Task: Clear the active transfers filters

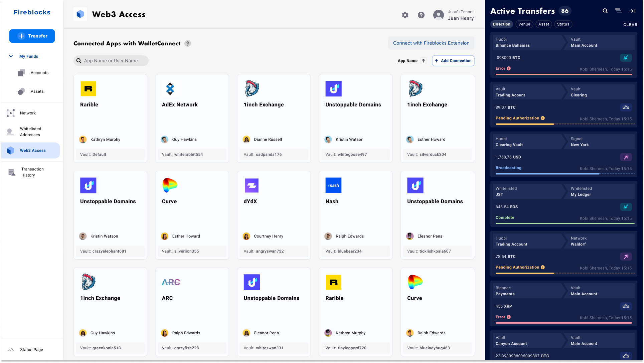Action: 630,25
